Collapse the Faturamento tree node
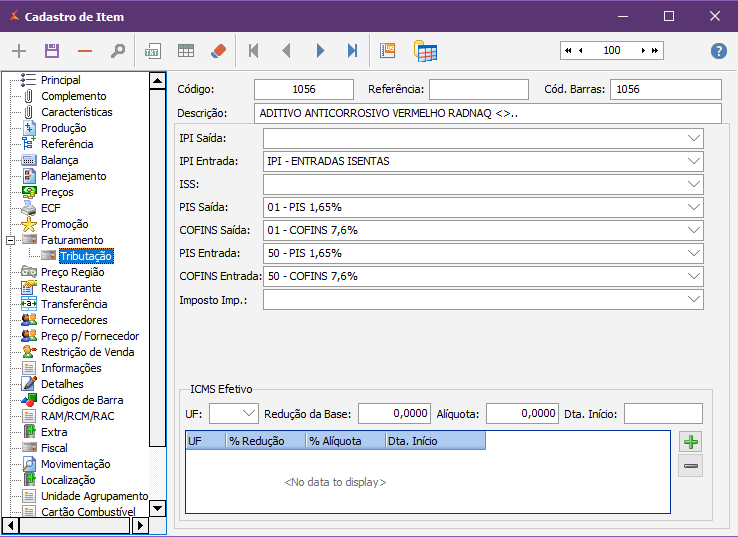Screen dimensions: 738x537 (x=10, y=240)
